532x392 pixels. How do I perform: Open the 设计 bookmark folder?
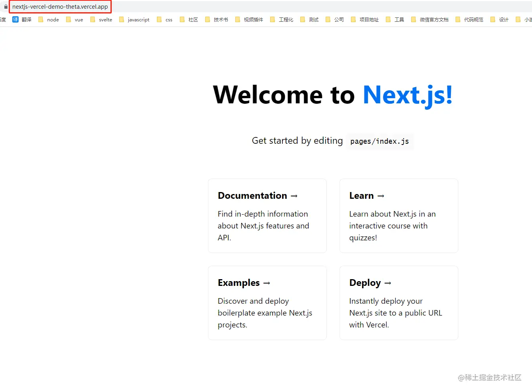point(500,19)
